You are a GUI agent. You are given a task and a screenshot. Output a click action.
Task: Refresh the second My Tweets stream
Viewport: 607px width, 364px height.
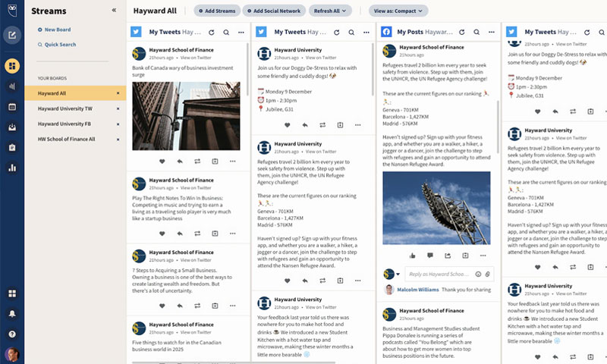click(x=336, y=33)
